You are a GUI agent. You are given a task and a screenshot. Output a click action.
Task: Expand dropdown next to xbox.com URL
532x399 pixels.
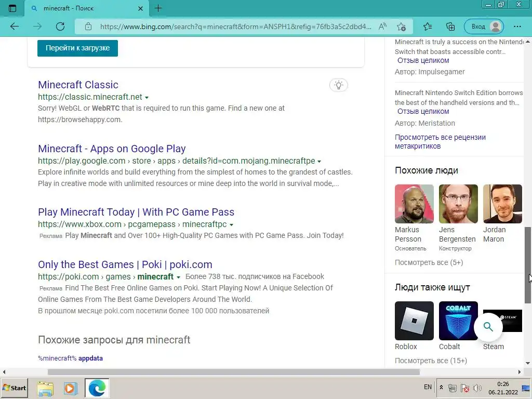[231, 224]
